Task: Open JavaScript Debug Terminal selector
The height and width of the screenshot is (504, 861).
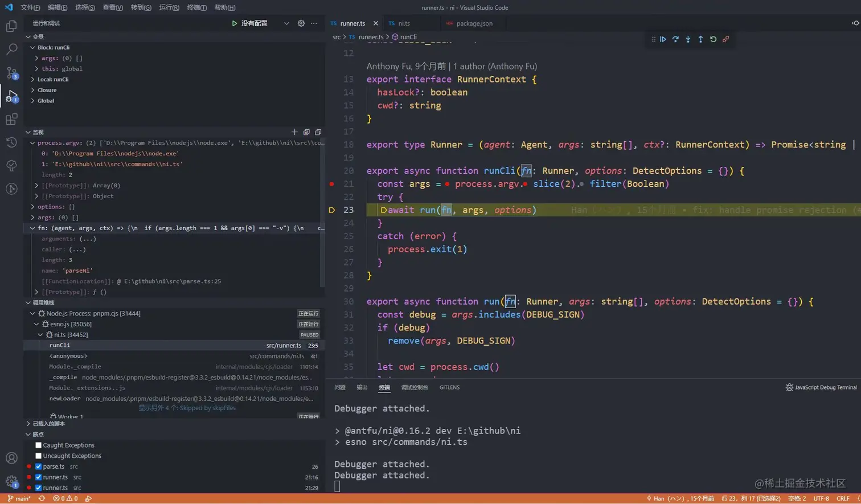Action: pos(821,387)
